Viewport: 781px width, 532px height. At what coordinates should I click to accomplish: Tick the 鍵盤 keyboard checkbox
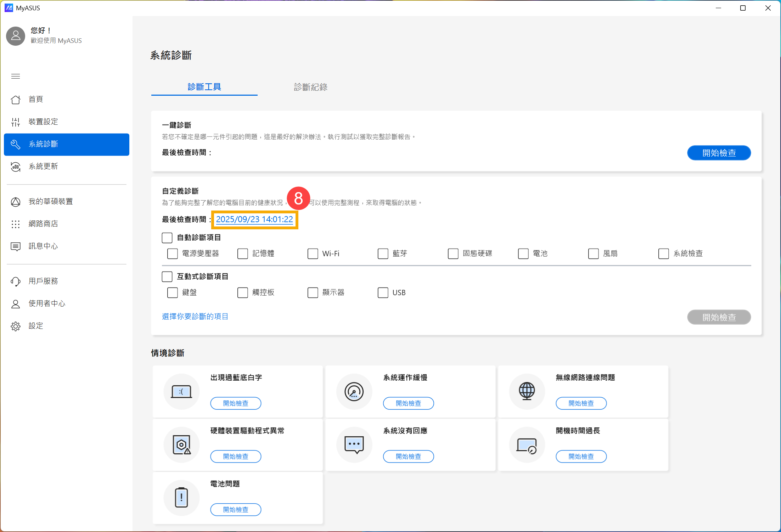pos(172,293)
